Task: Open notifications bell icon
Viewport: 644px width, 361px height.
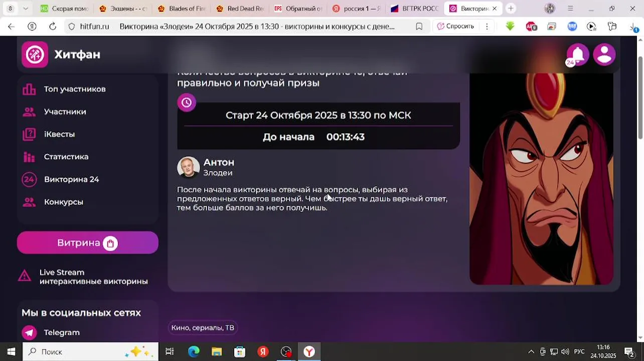Action: pyautogui.click(x=577, y=55)
